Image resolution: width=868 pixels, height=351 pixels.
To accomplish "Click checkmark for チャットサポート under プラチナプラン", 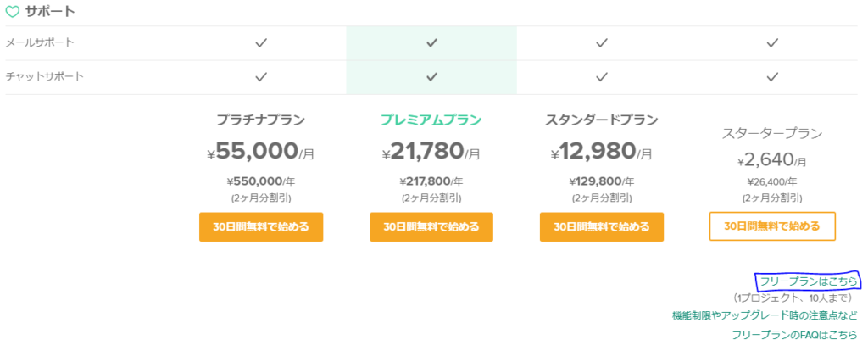I will point(261,77).
